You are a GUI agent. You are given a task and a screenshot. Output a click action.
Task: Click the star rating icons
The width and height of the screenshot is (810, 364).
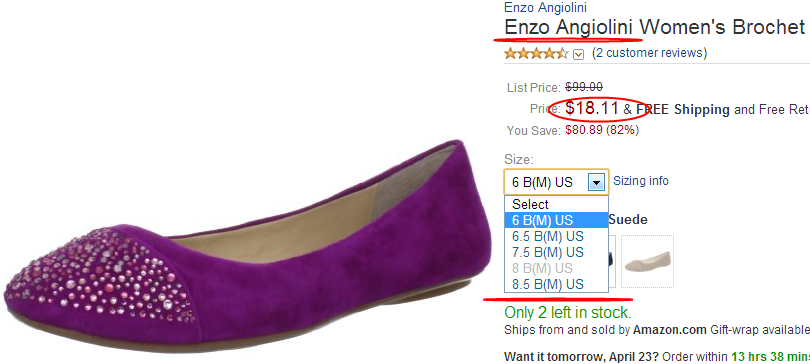point(536,53)
